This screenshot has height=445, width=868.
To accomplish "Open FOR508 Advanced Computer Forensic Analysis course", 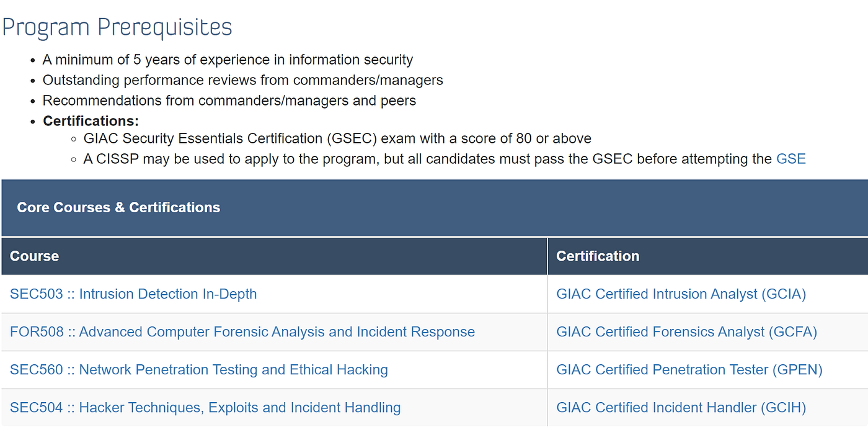I will (242, 332).
